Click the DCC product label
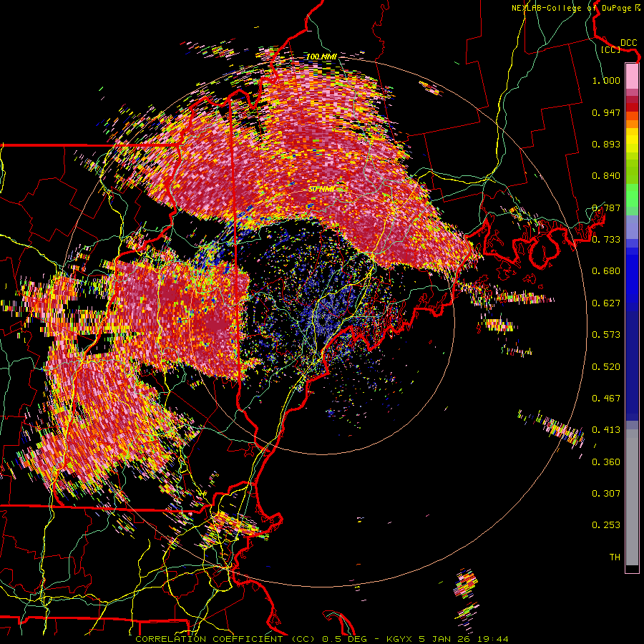 point(629,43)
